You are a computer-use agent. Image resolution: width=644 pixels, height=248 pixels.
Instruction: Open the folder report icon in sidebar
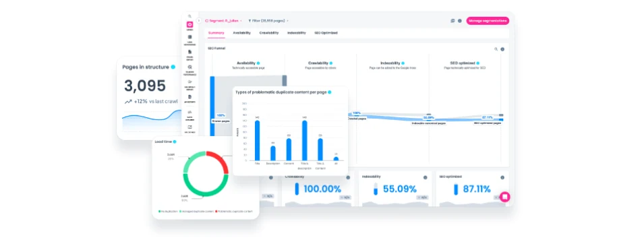(x=189, y=82)
